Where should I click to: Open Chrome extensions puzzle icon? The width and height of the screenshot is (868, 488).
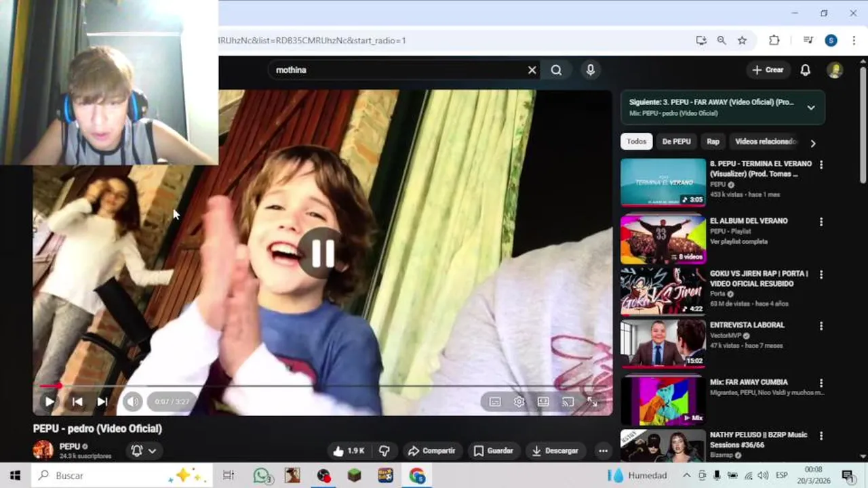(x=774, y=41)
